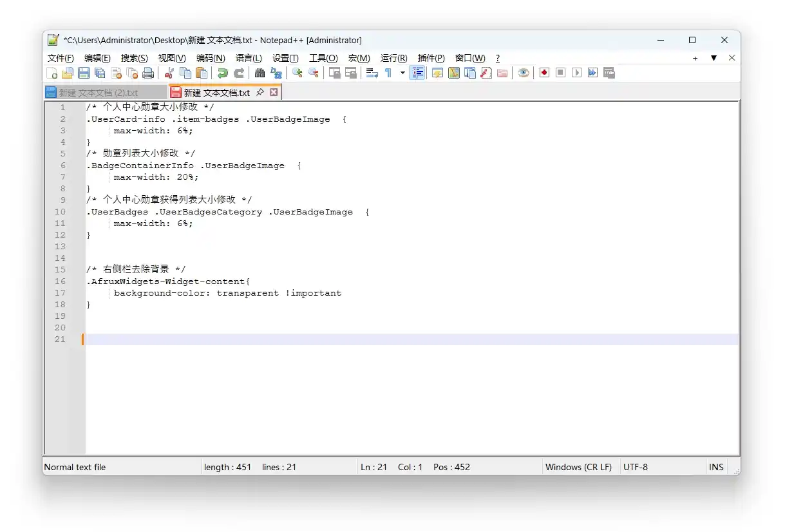The image size is (785, 532).
Task: Open the 编码(N) encoding menu
Action: tap(211, 58)
